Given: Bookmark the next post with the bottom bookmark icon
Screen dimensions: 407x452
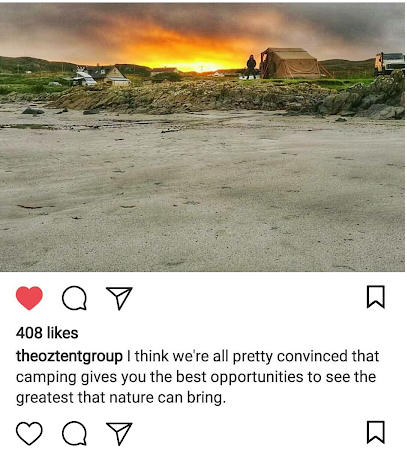Looking at the screenshot, I should tap(376, 432).
